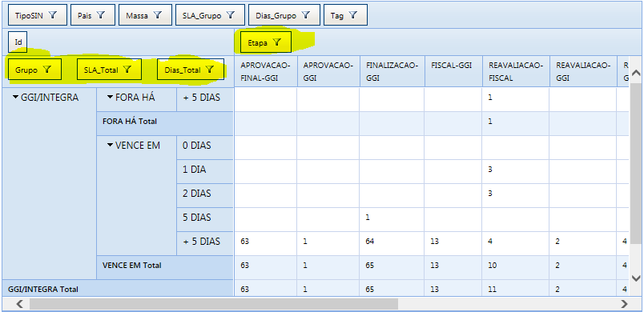The image size is (644, 312).
Task: Click the Id data field button
Action: pos(18,42)
